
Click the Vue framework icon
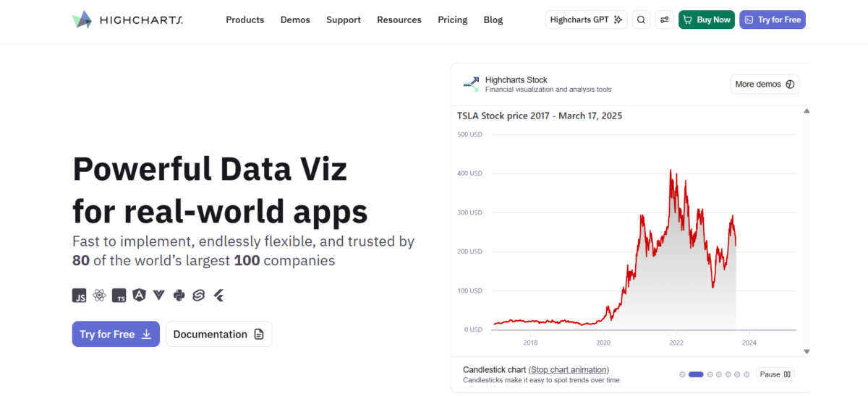point(158,295)
